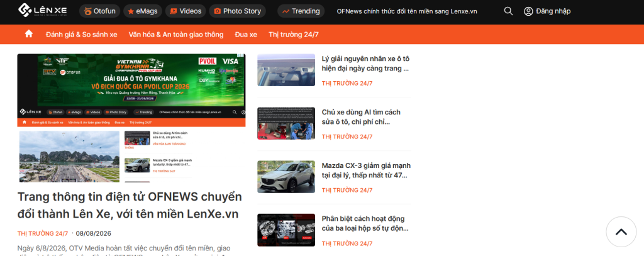Click the date 08/08/2026 of main article
Screen dimensions: 644x256
(93, 233)
